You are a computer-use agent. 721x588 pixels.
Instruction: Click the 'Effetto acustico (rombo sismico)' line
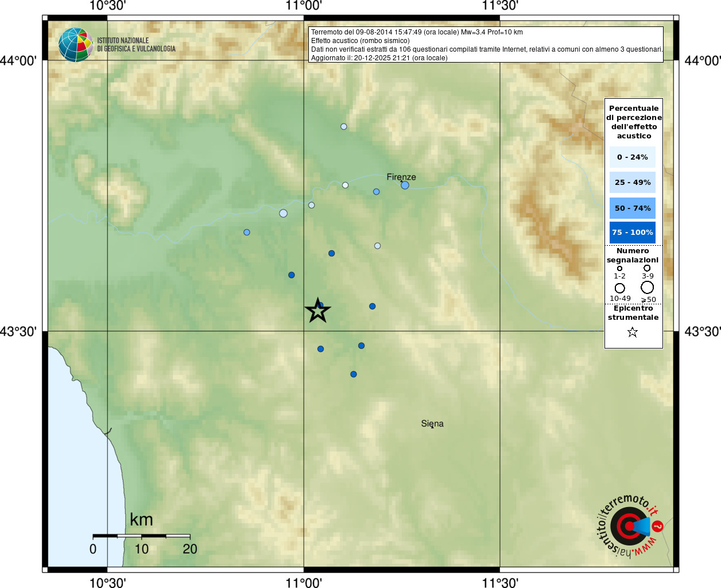[360, 41]
